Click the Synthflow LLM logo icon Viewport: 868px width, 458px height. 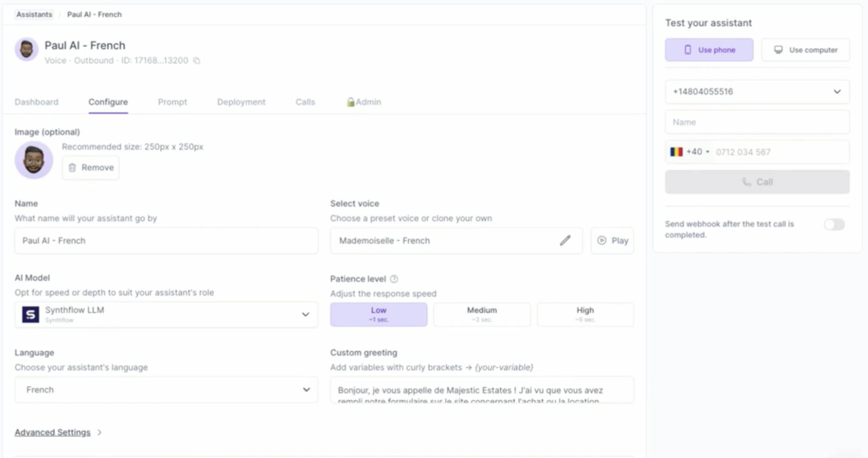click(x=31, y=314)
